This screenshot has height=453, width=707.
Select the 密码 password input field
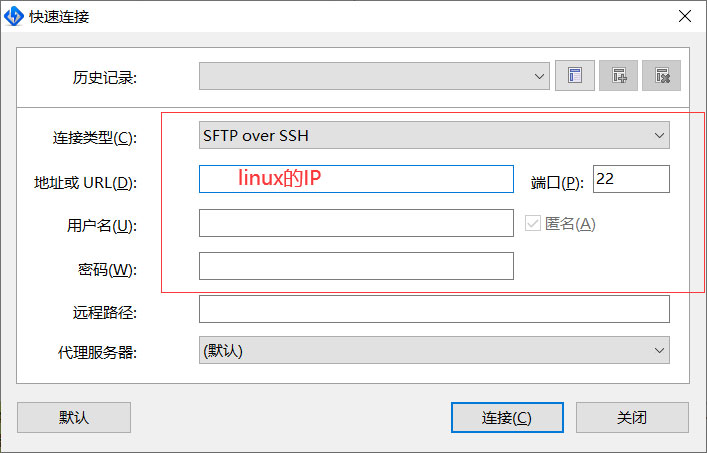click(x=356, y=266)
